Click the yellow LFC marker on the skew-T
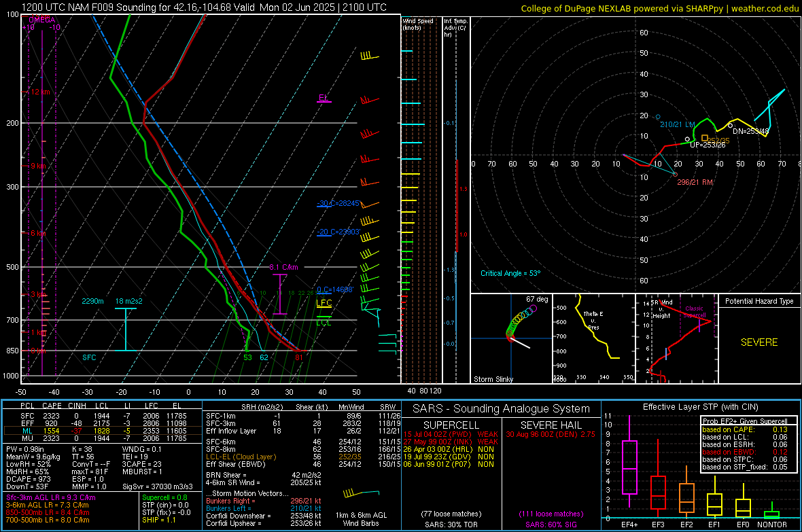 tap(324, 302)
